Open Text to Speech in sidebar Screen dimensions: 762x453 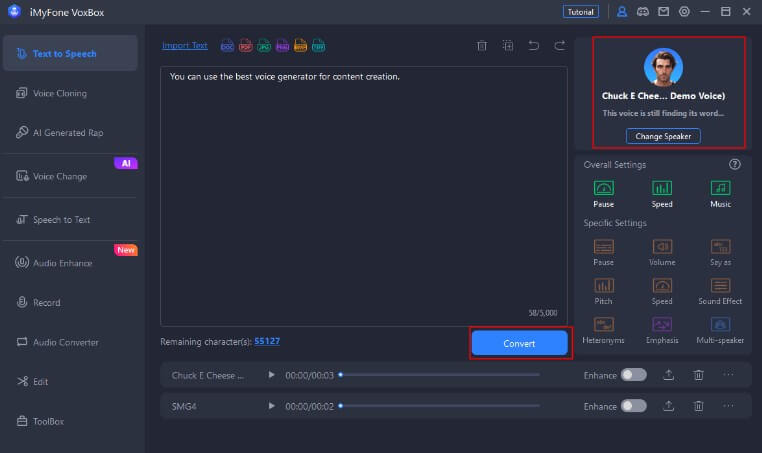pyautogui.click(x=70, y=53)
